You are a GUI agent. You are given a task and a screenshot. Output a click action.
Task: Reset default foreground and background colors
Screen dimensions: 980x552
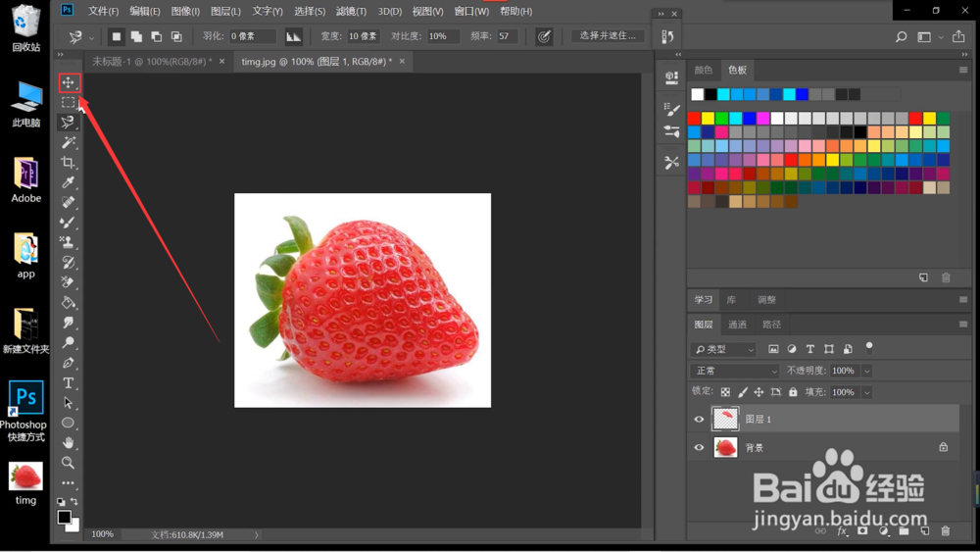coord(61,501)
